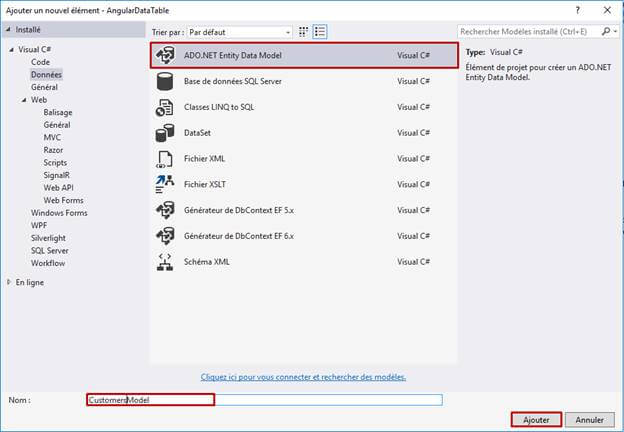This screenshot has width=624, height=432.
Task: Switch to small icons grid view
Action: [303, 32]
